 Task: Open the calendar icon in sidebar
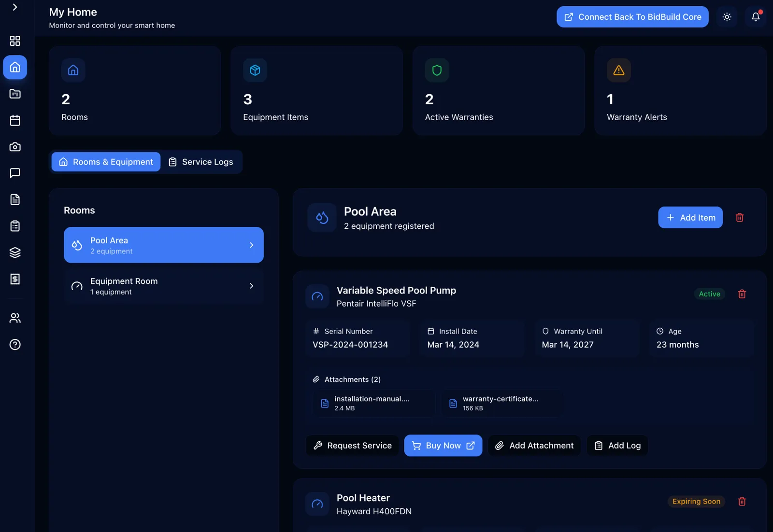(x=15, y=120)
